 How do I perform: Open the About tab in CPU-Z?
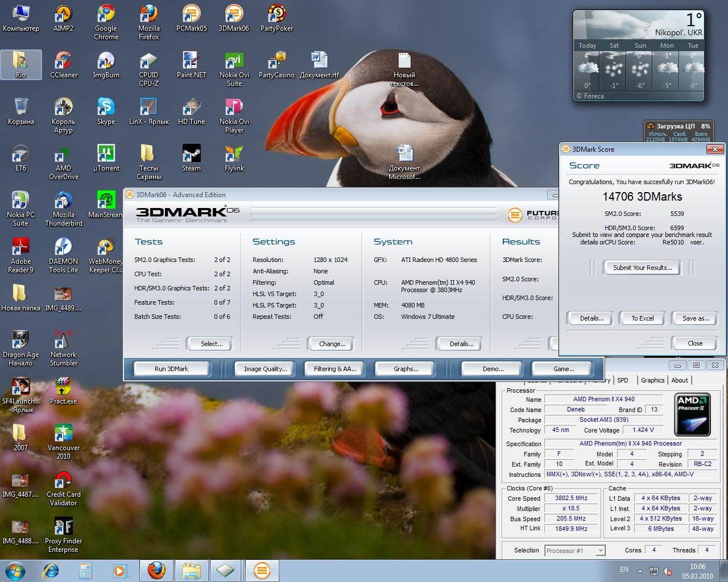tap(680, 380)
